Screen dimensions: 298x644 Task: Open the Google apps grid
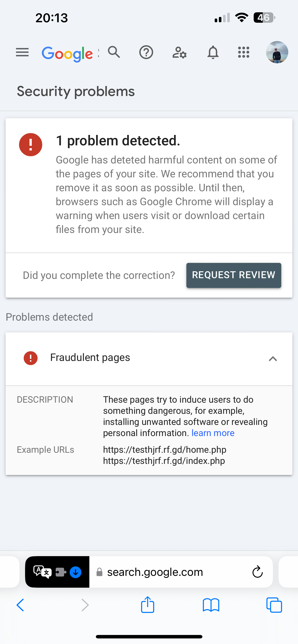click(244, 52)
